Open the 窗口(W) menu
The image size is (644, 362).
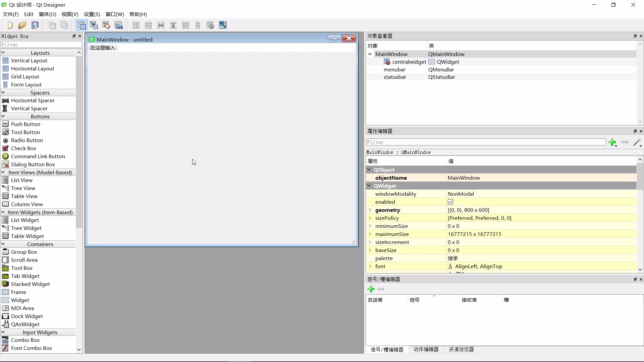115,14
